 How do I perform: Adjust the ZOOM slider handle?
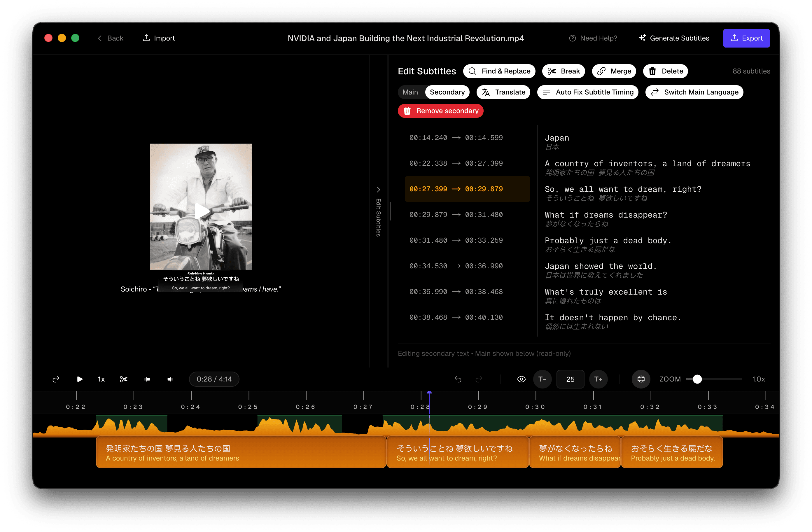point(697,379)
